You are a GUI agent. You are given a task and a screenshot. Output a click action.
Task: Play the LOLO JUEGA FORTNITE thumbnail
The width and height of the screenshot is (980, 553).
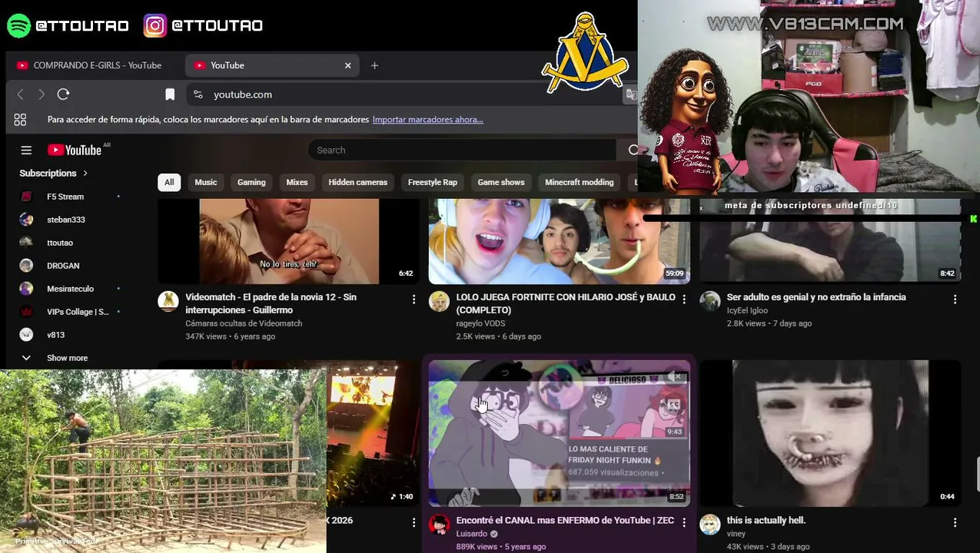pyautogui.click(x=559, y=241)
